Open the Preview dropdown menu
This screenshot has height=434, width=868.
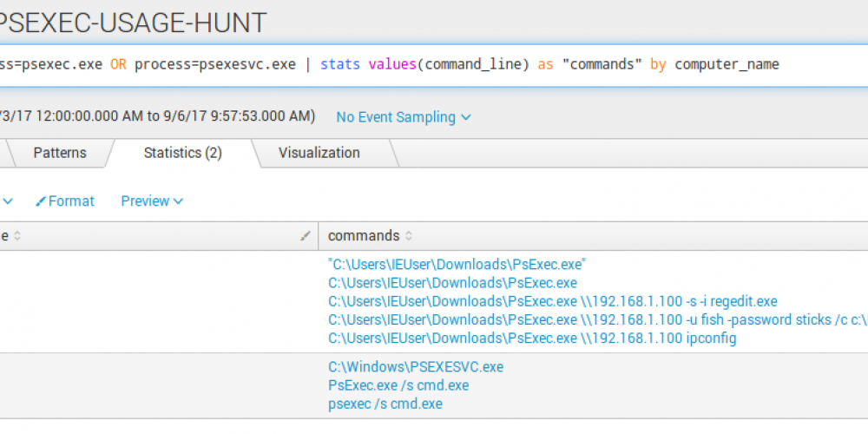pos(152,201)
